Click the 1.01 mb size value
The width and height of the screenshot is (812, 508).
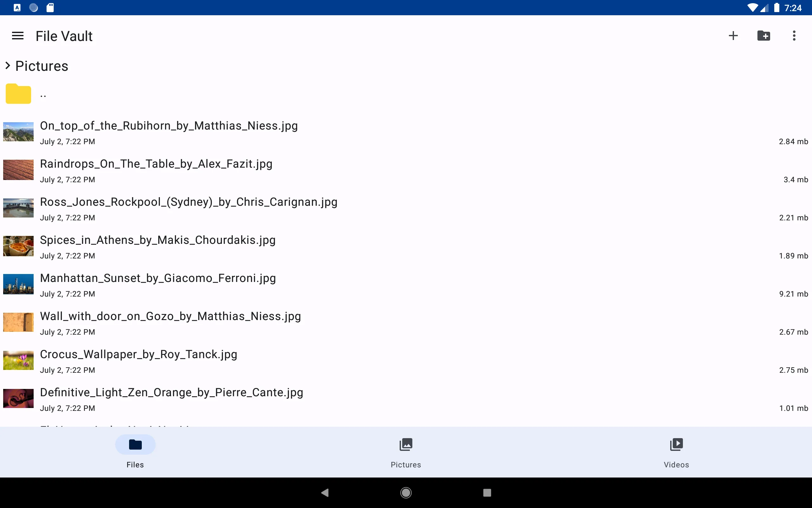794,408
